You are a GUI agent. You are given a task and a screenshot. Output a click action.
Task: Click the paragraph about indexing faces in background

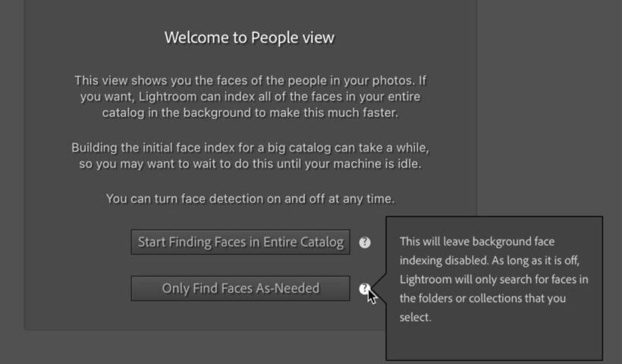(x=250, y=96)
